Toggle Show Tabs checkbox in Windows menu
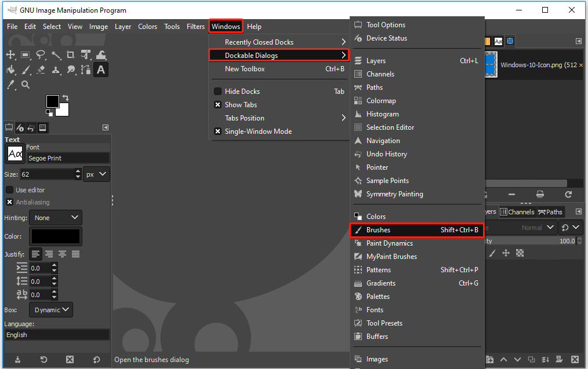This screenshot has height=369, width=588. tap(217, 104)
